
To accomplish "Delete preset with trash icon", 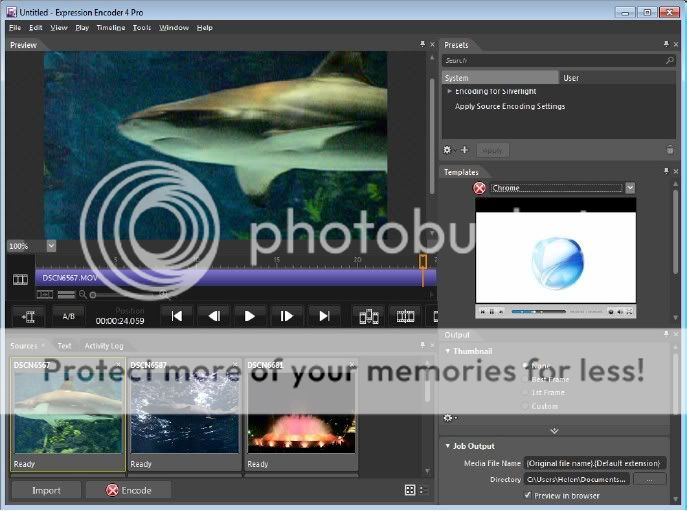I will (x=670, y=150).
